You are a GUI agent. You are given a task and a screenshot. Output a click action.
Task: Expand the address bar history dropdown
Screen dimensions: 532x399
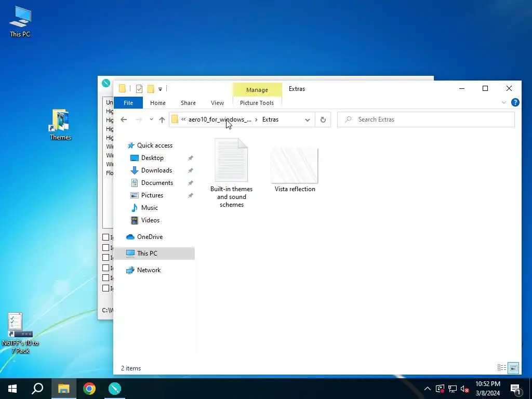pos(308,120)
